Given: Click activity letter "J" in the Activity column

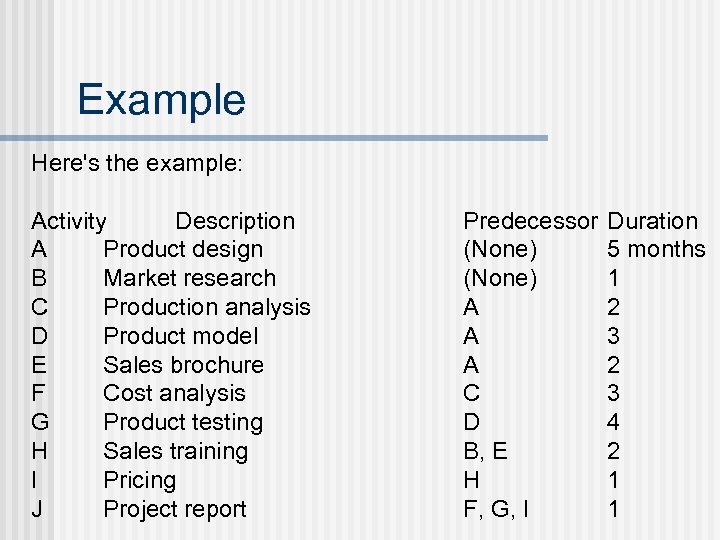Looking at the screenshot, I should [x=37, y=509].
